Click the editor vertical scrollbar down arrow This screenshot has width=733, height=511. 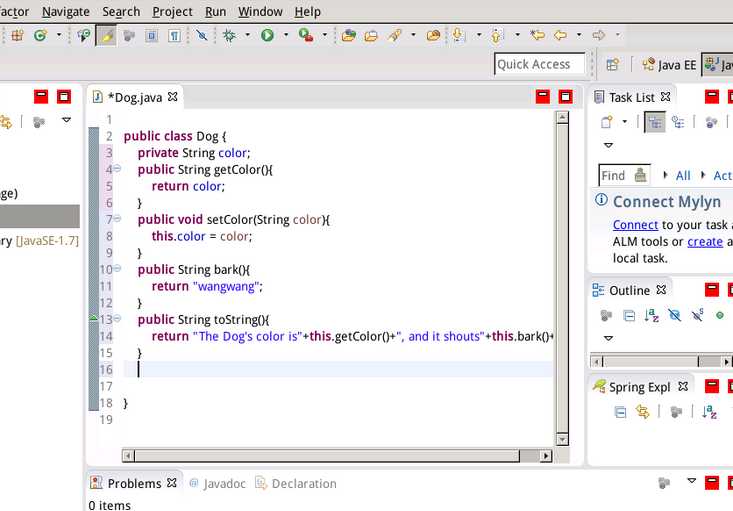562,439
